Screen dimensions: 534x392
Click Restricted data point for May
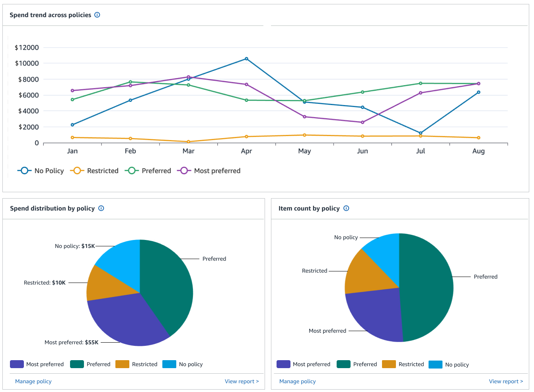click(304, 135)
